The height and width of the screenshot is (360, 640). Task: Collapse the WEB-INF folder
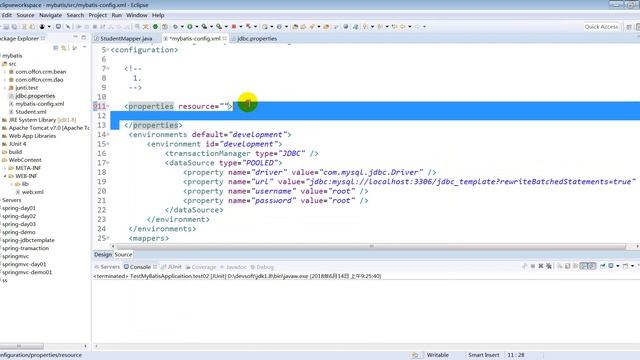(5, 176)
